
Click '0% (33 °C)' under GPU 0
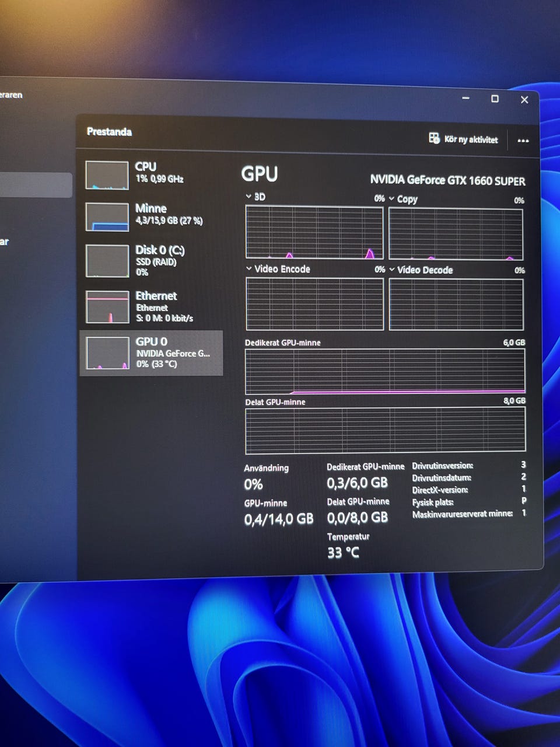tap(156, 364)
